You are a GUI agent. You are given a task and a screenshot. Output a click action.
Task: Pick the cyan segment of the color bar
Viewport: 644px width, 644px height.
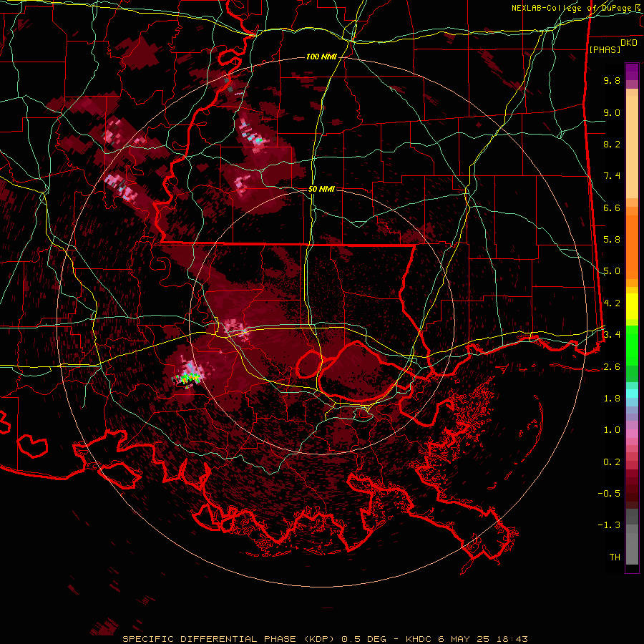point(632,394)
